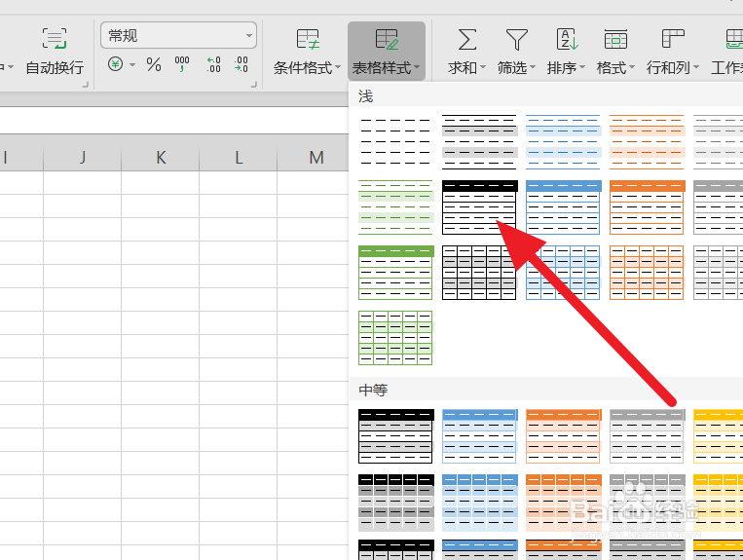Click the 表格样式 table style icon
Image resolution: width=743 pixels, height=560 pixels.
(387, 39)
